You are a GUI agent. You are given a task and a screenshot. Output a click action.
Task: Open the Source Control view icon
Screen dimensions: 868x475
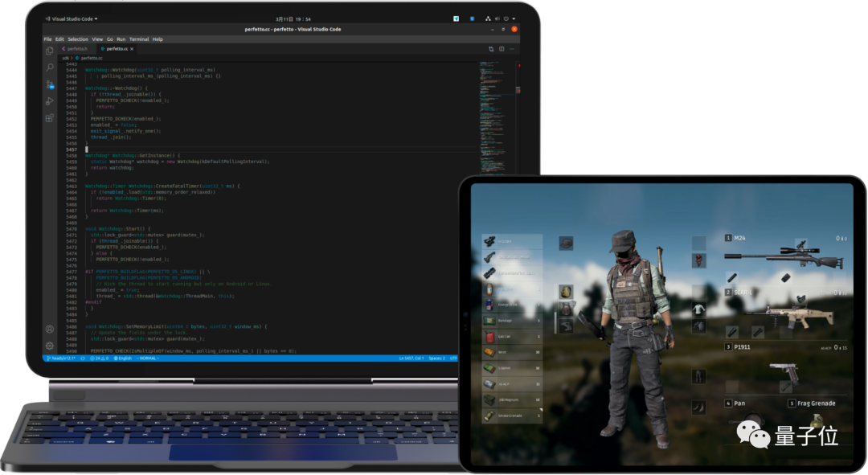(x=50, y=84)
